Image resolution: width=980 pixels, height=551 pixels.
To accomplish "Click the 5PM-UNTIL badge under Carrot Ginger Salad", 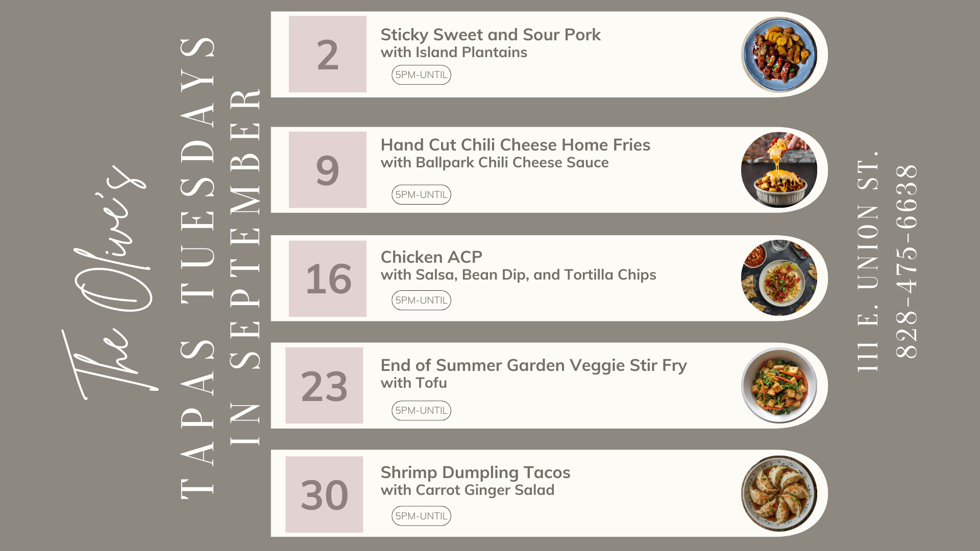I will click(x=421, y=516).
